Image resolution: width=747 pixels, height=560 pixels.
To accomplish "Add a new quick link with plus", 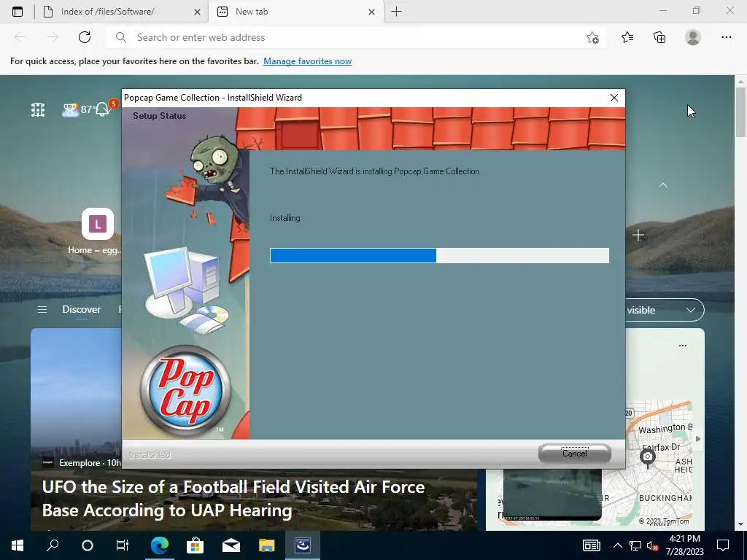I will (x=638, y=235).
